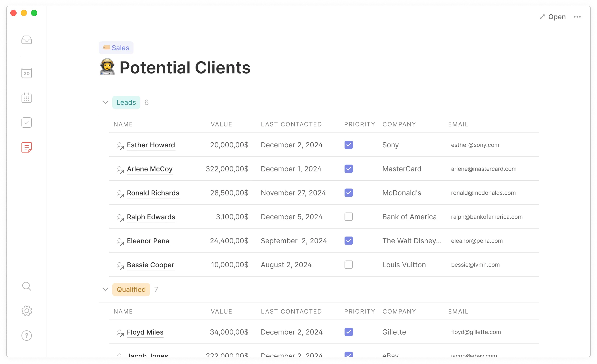Select the Today calendar icon in sidebar
This screenshot has width=597, height=364.
point(27,73)
